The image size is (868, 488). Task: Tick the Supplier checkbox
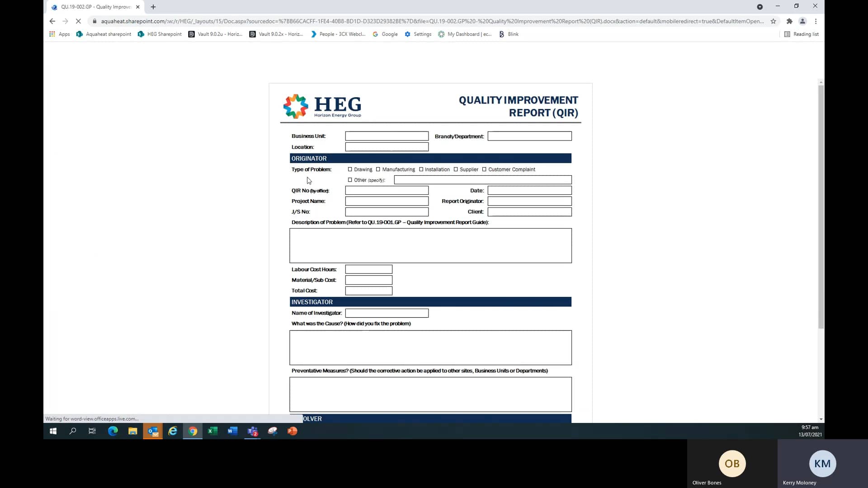(x=457, y=169)
